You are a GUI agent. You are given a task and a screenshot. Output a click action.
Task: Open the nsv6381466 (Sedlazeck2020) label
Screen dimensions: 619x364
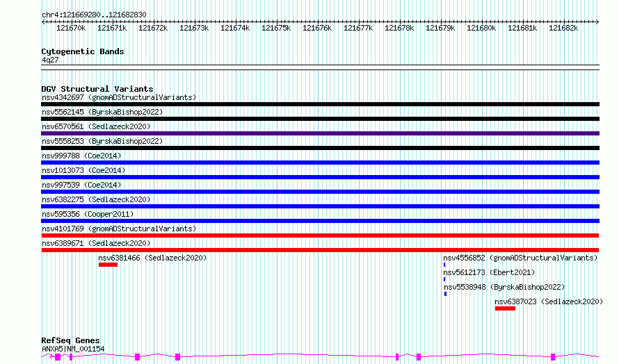click(x=152, y=258)
